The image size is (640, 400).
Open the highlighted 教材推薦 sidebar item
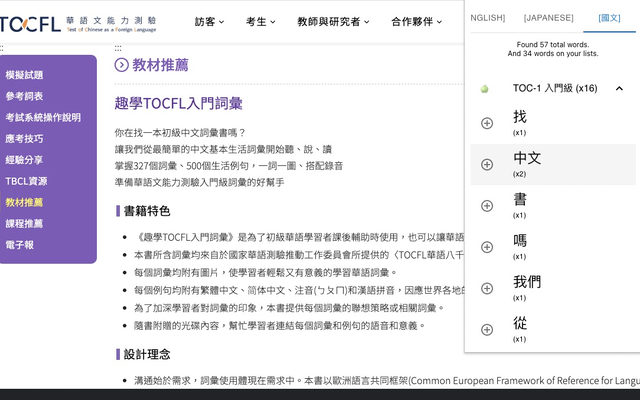24,202
